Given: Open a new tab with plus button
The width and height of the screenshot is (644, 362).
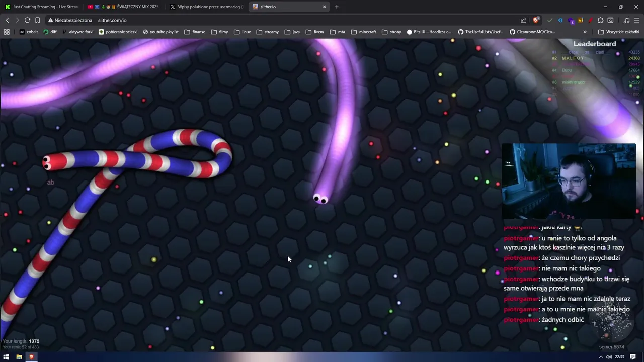Looking at the screenshot, I should click(x=337, y=7).
